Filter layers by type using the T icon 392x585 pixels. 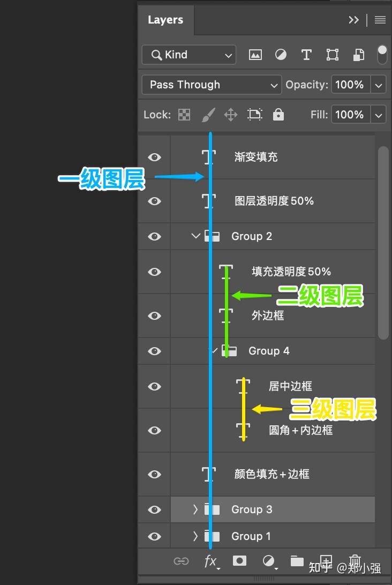(306, 54)
